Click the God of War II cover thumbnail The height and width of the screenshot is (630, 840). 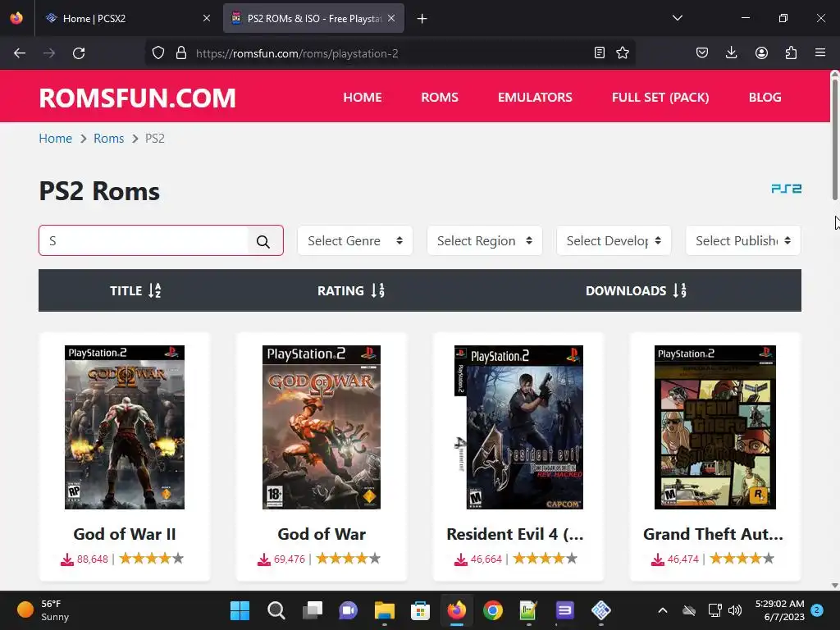[x=125, y=427]
